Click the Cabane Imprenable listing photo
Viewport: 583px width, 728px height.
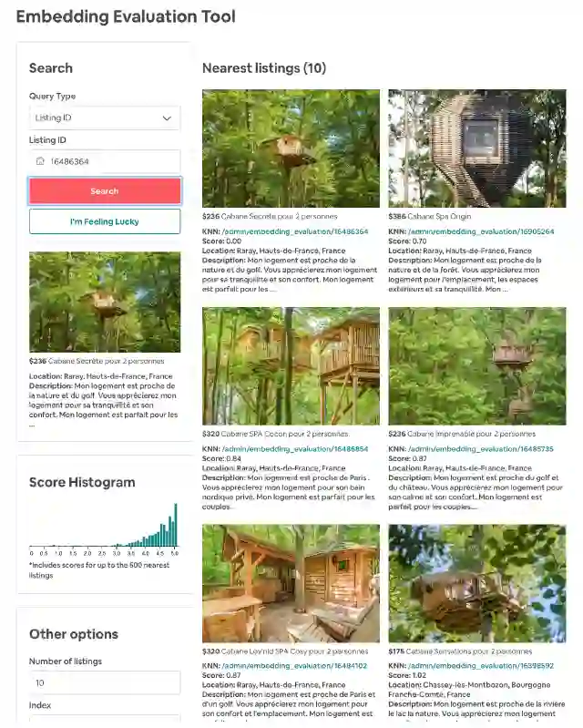pyautogui.click(x=477, y=366)
